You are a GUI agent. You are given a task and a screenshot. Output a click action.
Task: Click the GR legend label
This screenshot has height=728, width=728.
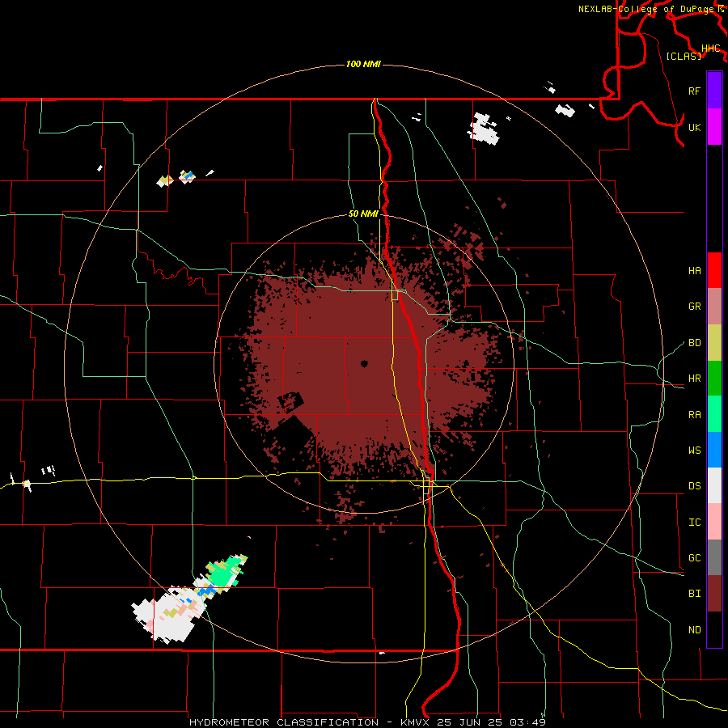pos(694,307)
